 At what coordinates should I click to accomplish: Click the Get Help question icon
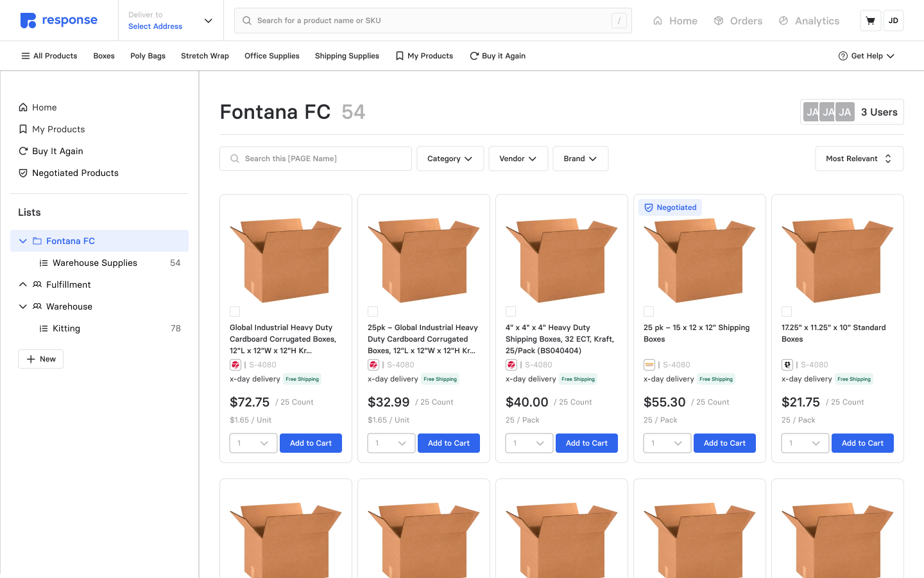click(x=843, y=56)
